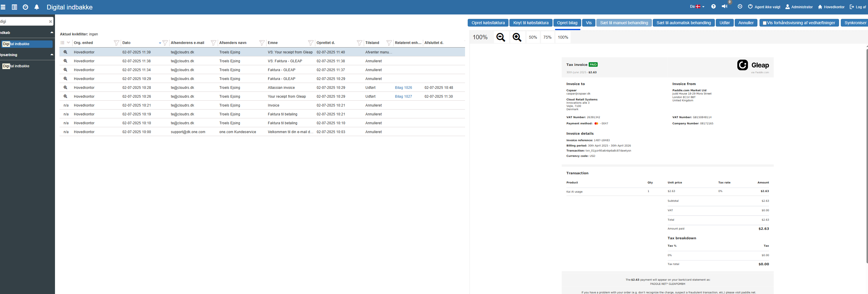Clear the sidebar search text
This screenshot has height=294, width=868.
(x=51, y=22)
